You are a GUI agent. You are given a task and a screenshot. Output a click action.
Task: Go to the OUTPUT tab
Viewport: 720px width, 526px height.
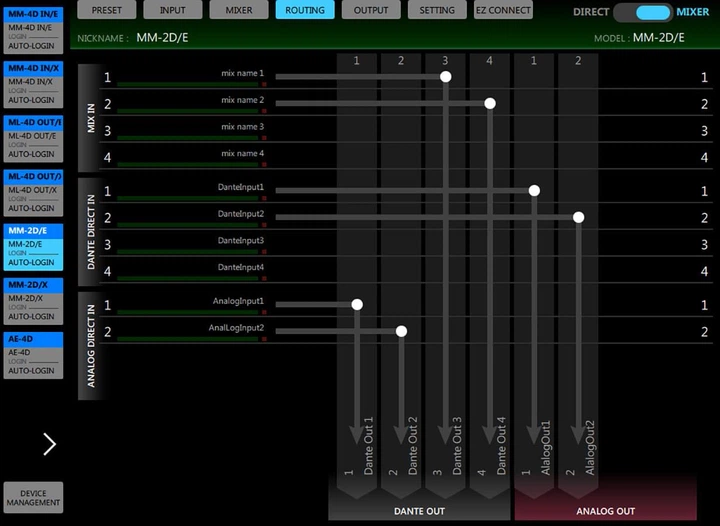click(371, 10)
